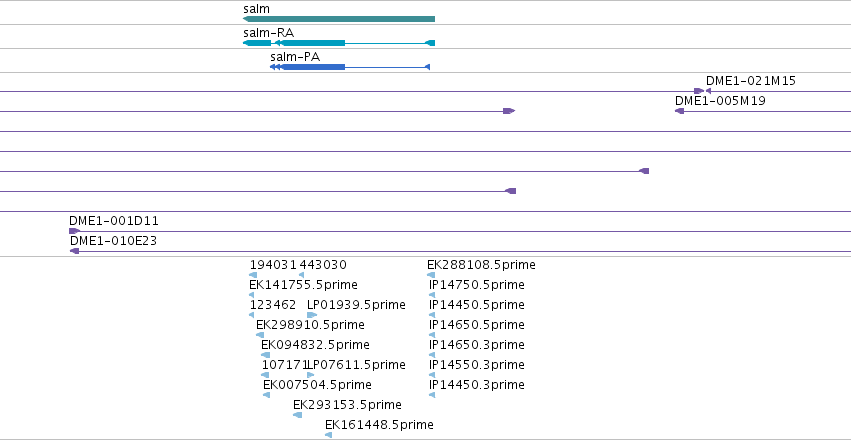Select the EK293153.5prime EST marker

(297, 415)
